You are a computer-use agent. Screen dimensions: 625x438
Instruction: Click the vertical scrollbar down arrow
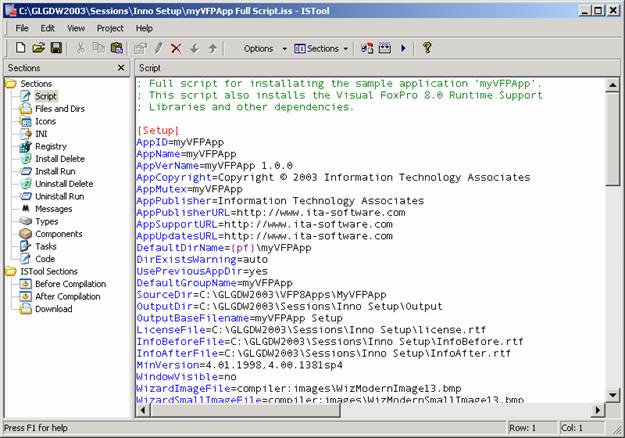[613, 395]
